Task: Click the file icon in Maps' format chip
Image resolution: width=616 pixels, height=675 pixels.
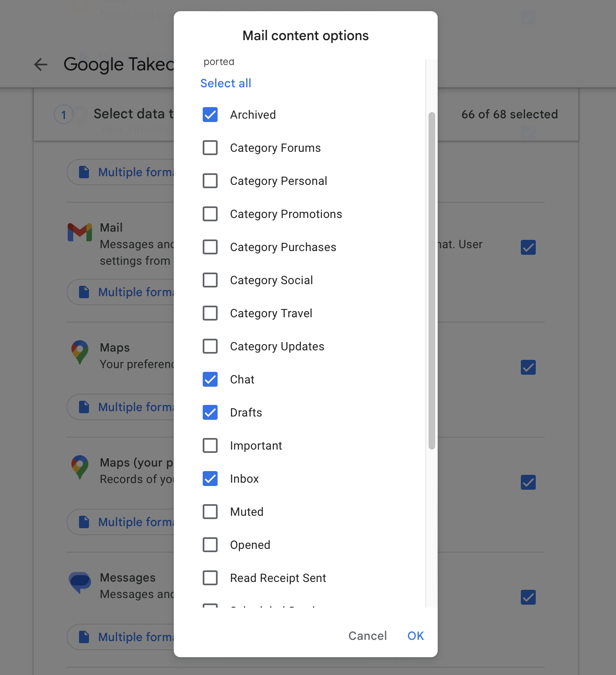Action: pyautogui.click(x=84, y=407)
